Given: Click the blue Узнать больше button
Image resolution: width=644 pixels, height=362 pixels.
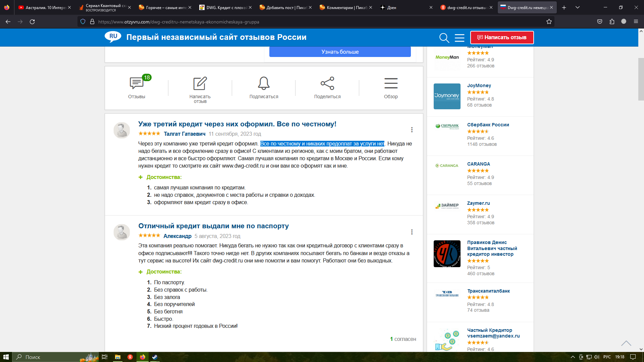Looking at the screenshot, I should pyautogui.click(x=340, y=52).
